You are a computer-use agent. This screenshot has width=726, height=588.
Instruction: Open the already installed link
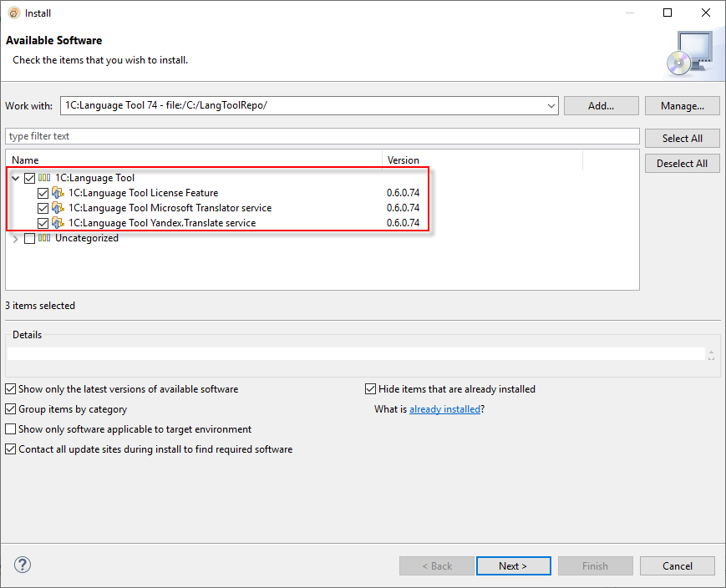pyautogui.click(x=444, y=409)
